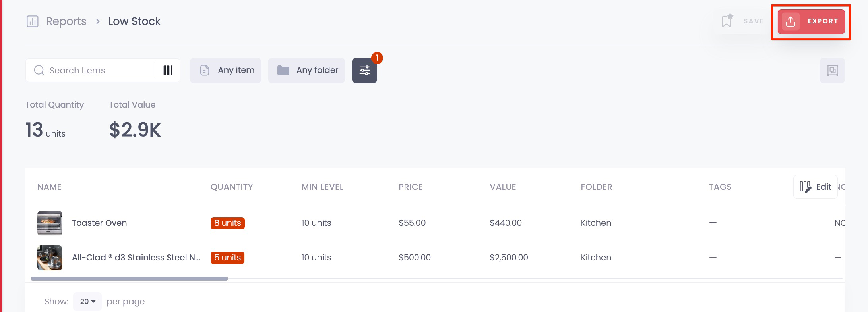The width and height of the screenshot is (868, 312).
Task: Open the filters sliders icon
Action: [364, 71]
